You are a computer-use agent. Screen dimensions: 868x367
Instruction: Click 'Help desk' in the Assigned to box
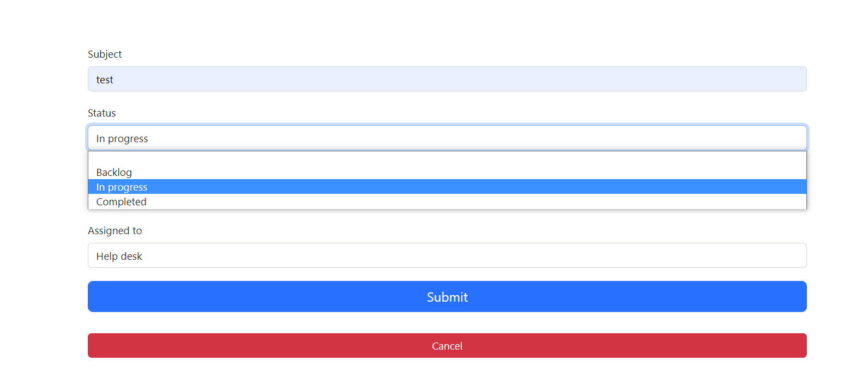point(119,256)
